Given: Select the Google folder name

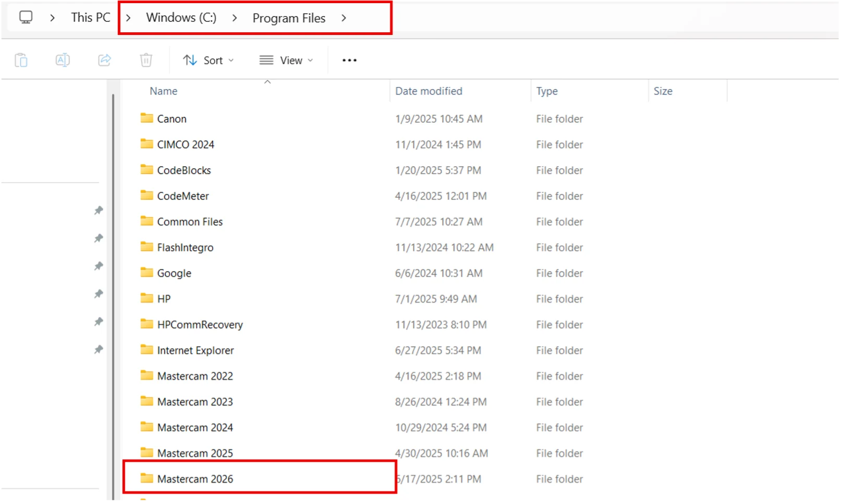Looking at the screenshot, I should click(x=174, y=273).
